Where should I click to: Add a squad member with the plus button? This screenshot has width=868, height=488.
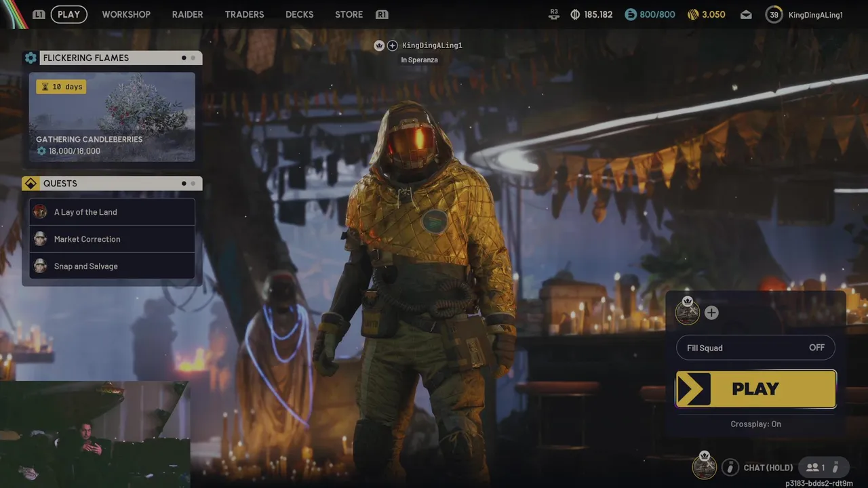coord(711,312)
